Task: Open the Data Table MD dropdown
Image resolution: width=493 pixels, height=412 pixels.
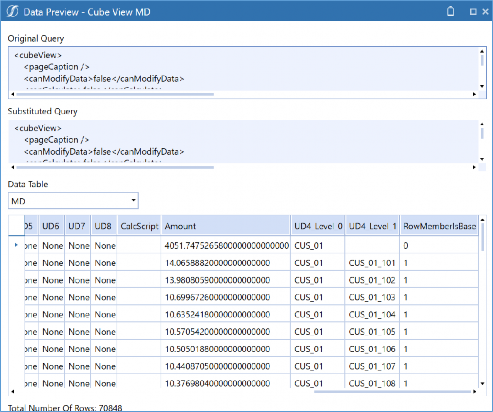Action: pyautogui.click(x=73, y=201)
